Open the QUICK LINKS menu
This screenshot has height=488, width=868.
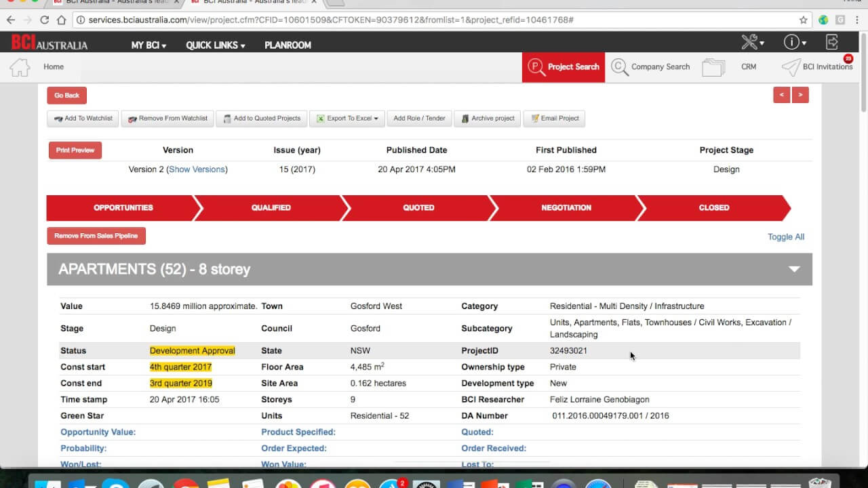pos(216,45)
